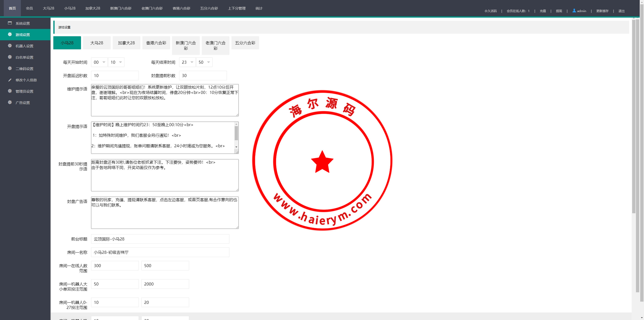
Task: Select the 香港六合彩 settings tab
Action: [x=156, y=43]
